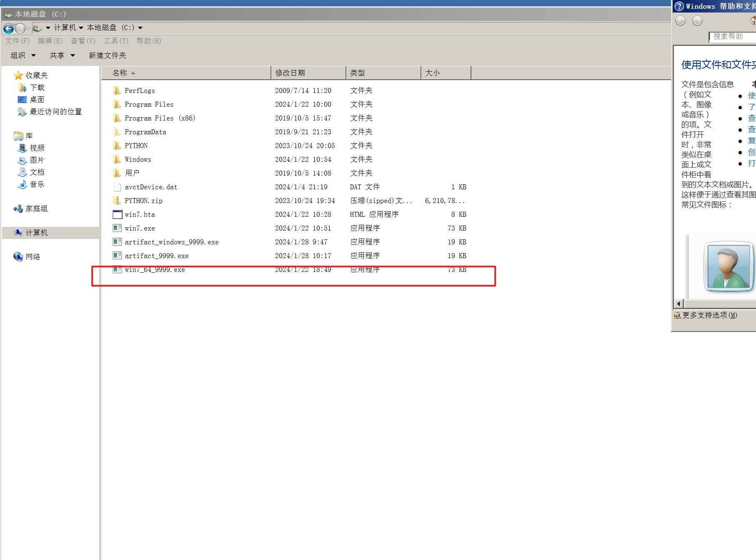Open 最近访问的位置 in sidebar
The width and height of the screenshot is (756, 560).
55,112
